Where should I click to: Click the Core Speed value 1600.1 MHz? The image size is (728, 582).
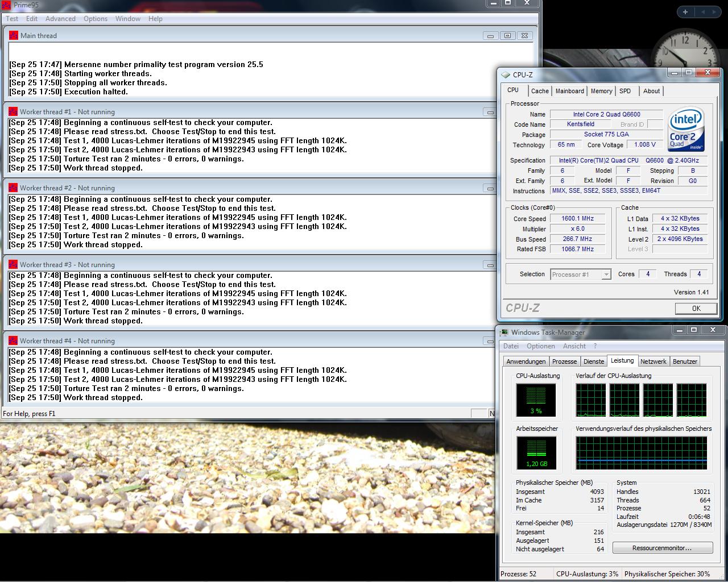point(577,218)
